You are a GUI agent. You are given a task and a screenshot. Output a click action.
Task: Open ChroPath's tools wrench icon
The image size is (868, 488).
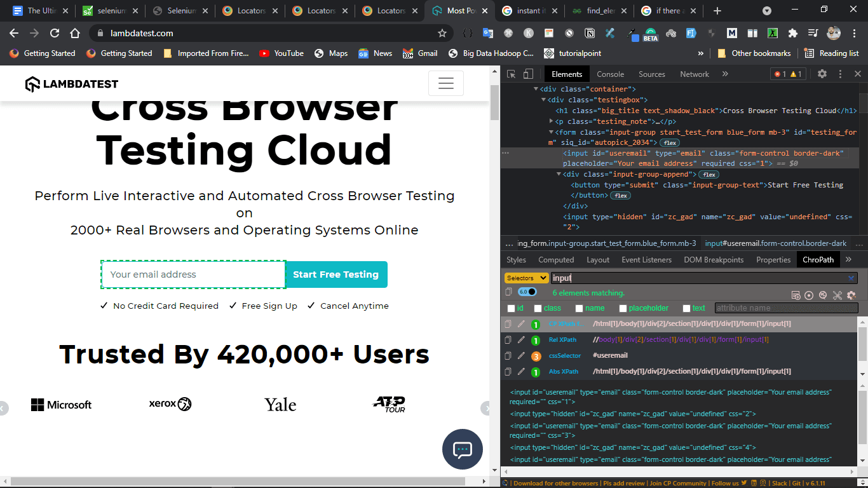[x=837, y=295]
